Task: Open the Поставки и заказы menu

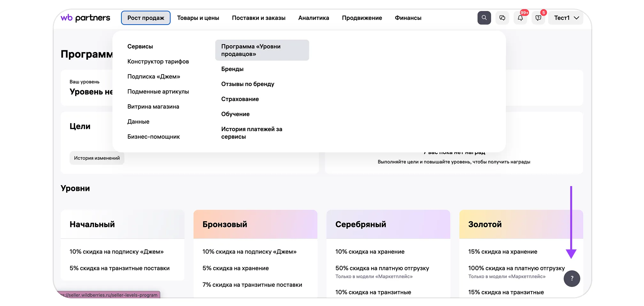Action: 258,18
